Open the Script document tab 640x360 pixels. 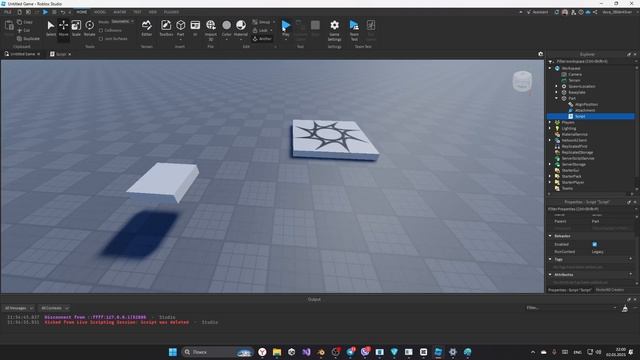click(60, 54)
